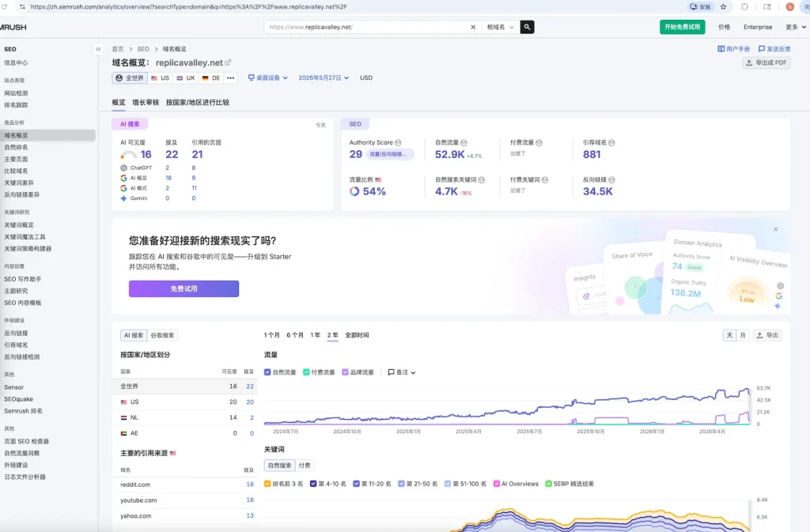Switch chart granularity to days
Image resolution: width=810 pixels, height=532 pixels.
point(729,335)
